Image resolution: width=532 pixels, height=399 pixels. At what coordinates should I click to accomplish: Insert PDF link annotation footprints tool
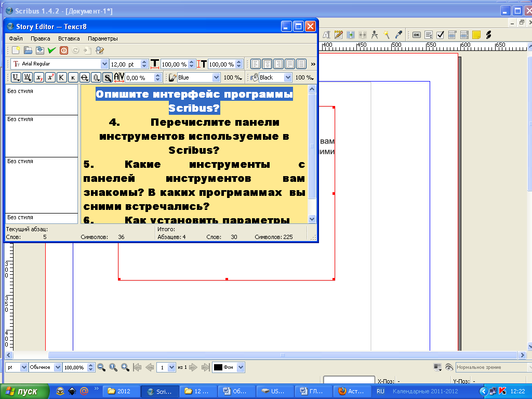488,35
